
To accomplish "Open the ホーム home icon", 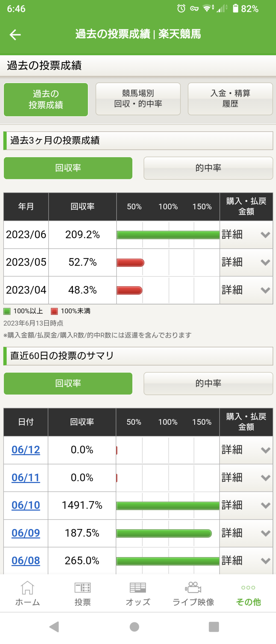I will tap(27, 593).
